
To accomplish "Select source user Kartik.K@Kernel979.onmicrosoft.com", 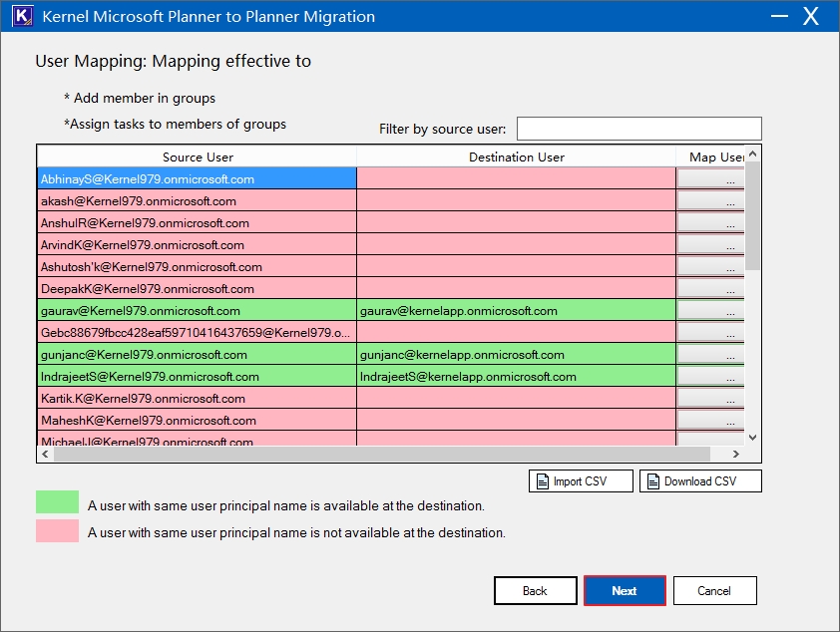I will pos(198,398).
